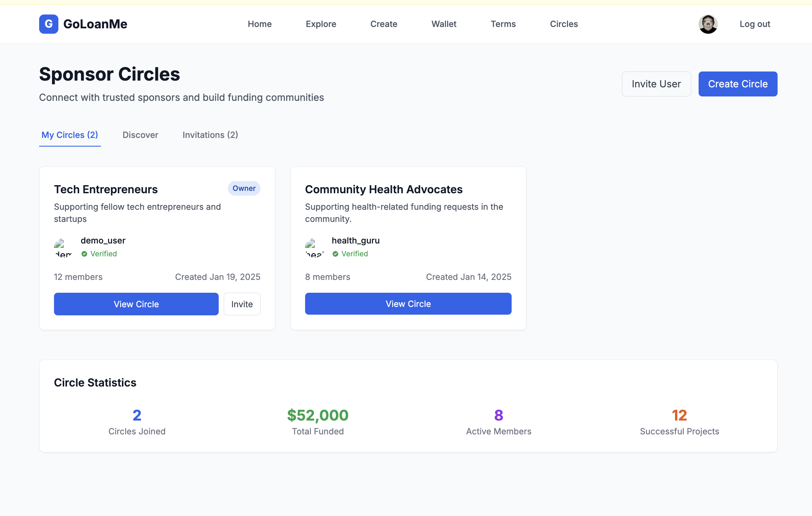Click health_guru's green Verified checkmark icon
The height and width of the screenshot is (516, 812).
(x=335, y=254)
